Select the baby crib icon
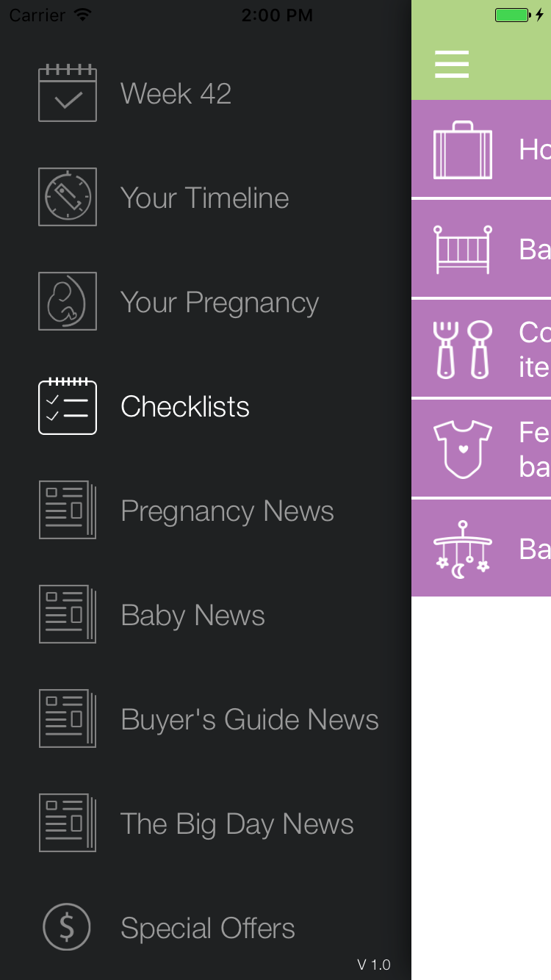The image size is (551, 980). (463, 250)
